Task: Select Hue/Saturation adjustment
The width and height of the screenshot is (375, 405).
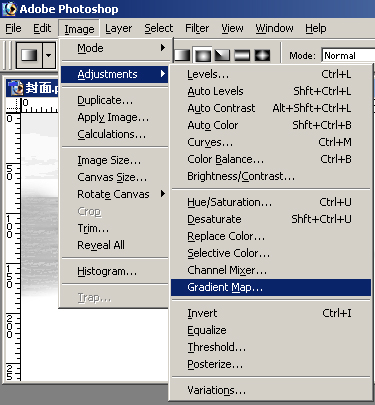Action: tap(271, 202)
